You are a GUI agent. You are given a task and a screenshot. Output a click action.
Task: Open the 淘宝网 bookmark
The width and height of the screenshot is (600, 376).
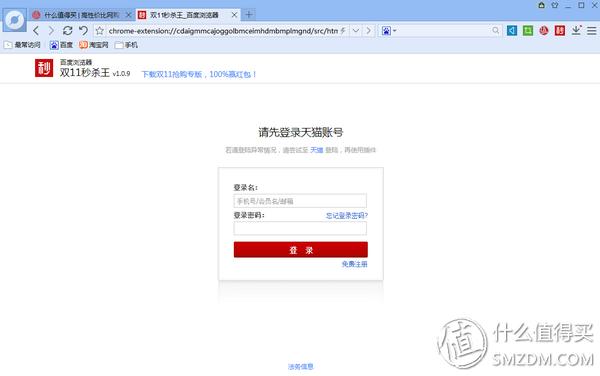(x=94, y=45)
